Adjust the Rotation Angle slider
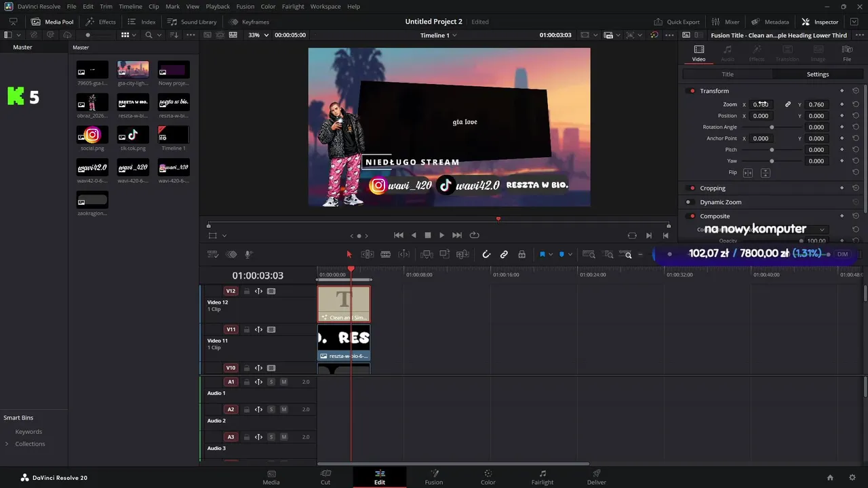 point(772,127)
